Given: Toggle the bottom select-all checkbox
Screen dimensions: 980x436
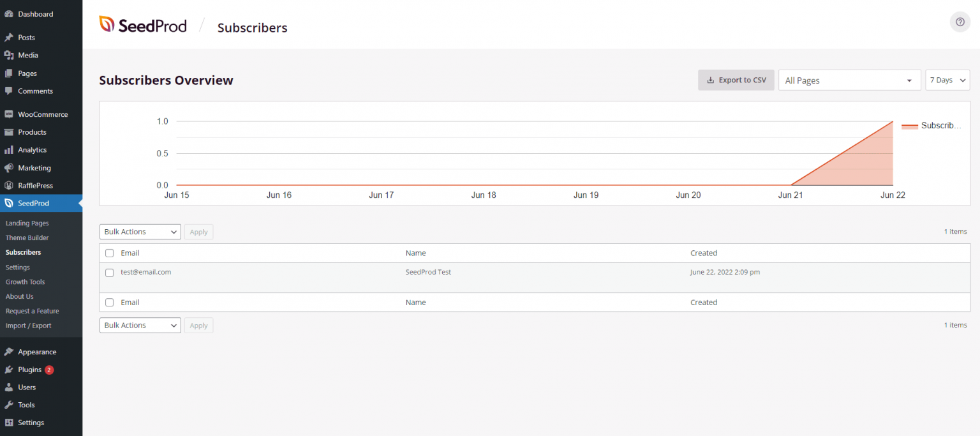Looking at the screenshot, I should click(109, 302).
